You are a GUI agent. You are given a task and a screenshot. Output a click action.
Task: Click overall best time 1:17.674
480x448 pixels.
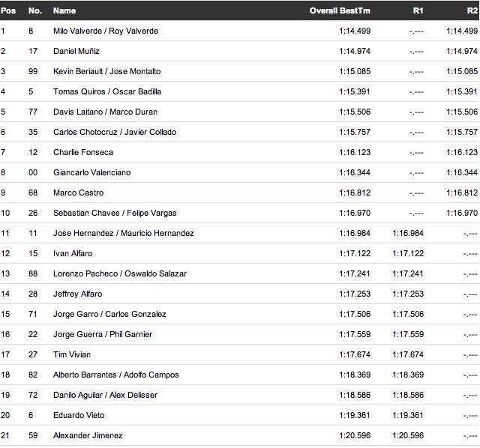[355, 354]
